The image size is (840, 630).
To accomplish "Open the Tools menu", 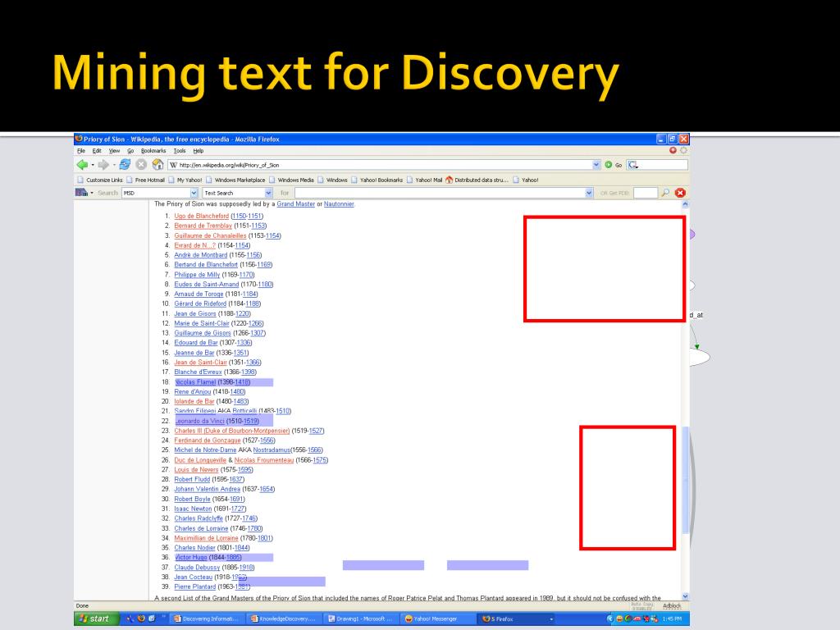I will tap(180, 151).
